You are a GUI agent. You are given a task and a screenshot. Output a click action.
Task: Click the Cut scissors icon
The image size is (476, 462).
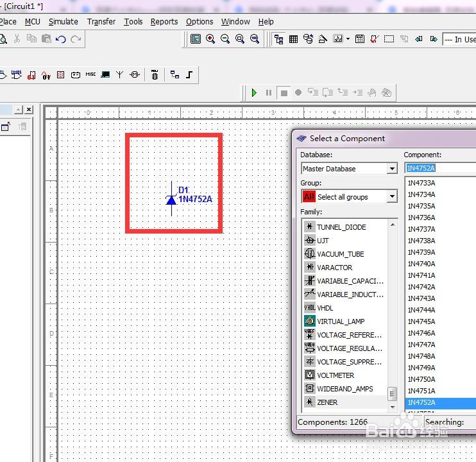point(17,39)
